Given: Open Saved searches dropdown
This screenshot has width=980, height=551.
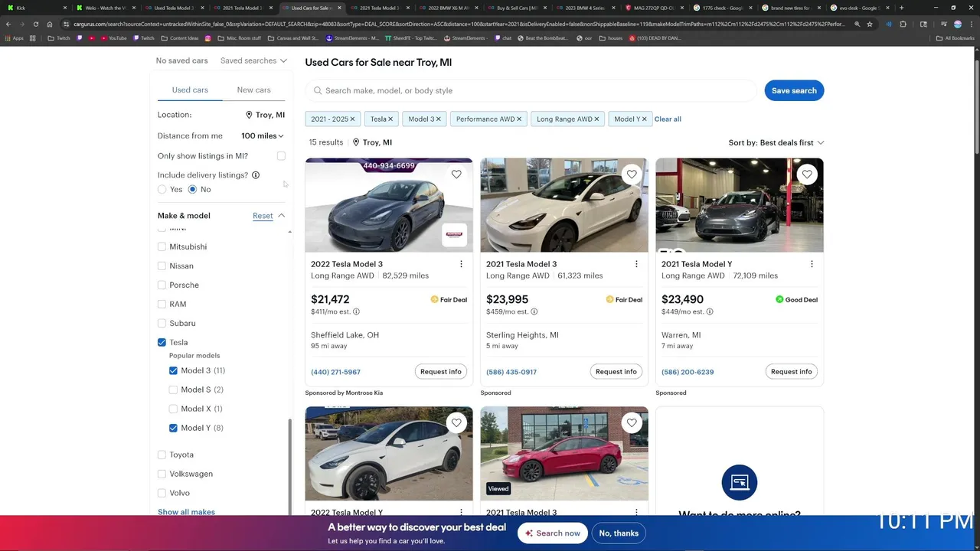Looking at the screenshot, I should (x=253, y=60).
